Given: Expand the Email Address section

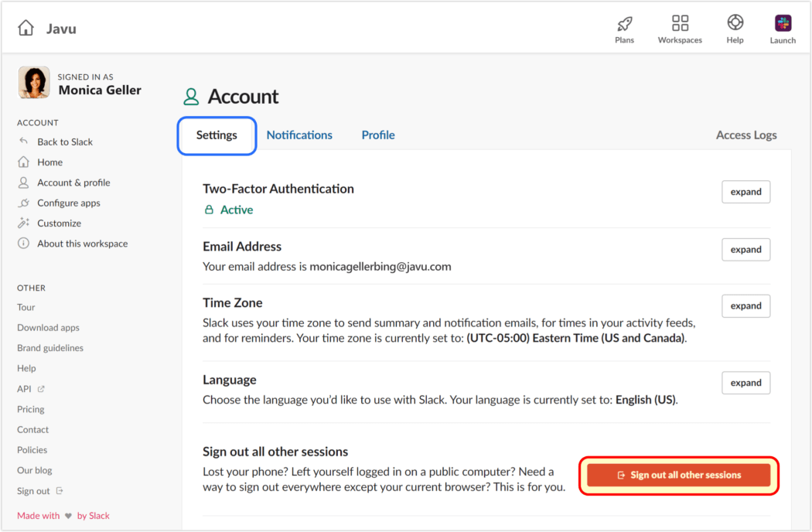Looking at the screenshot, I should (745, 249).
